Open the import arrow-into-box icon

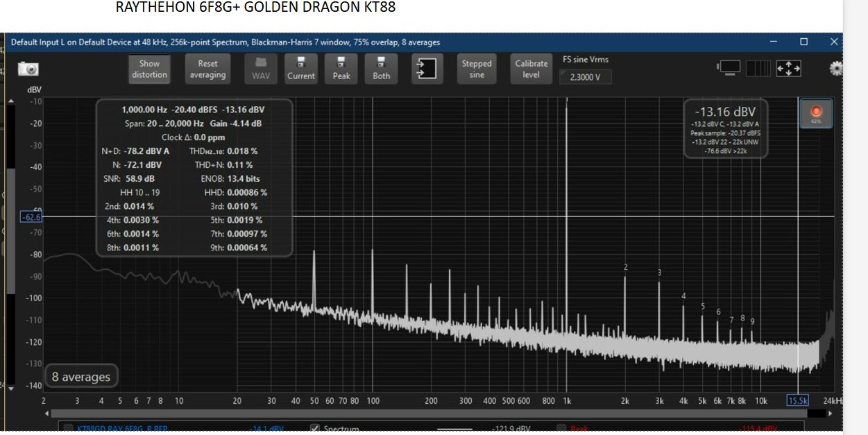426,69
